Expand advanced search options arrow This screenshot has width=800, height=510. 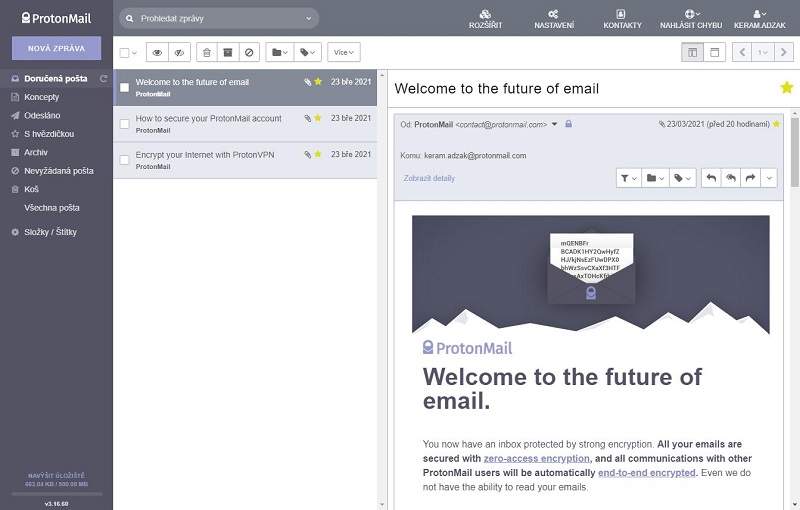tap(308, 18)
